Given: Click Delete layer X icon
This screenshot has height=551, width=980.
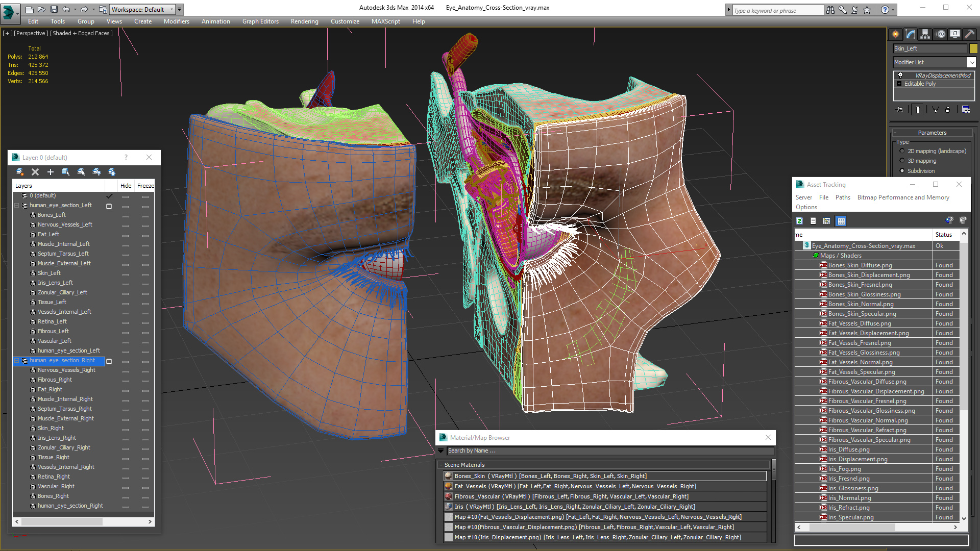Looking at the screenshot, I should click(x=35, y=172).
